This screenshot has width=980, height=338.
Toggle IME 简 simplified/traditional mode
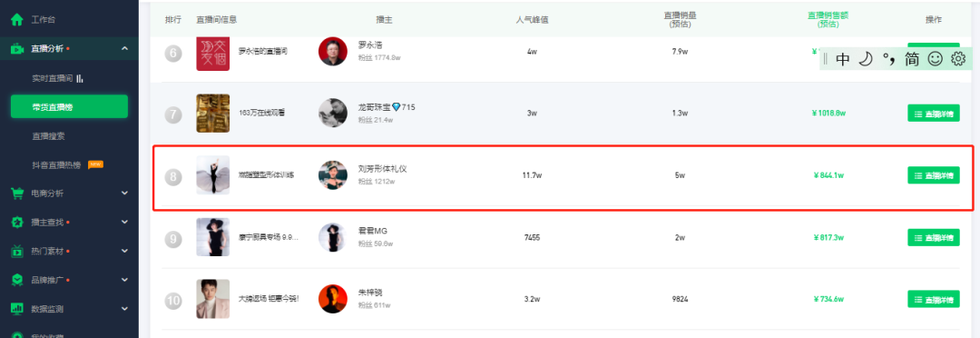(x=912, y=59)
